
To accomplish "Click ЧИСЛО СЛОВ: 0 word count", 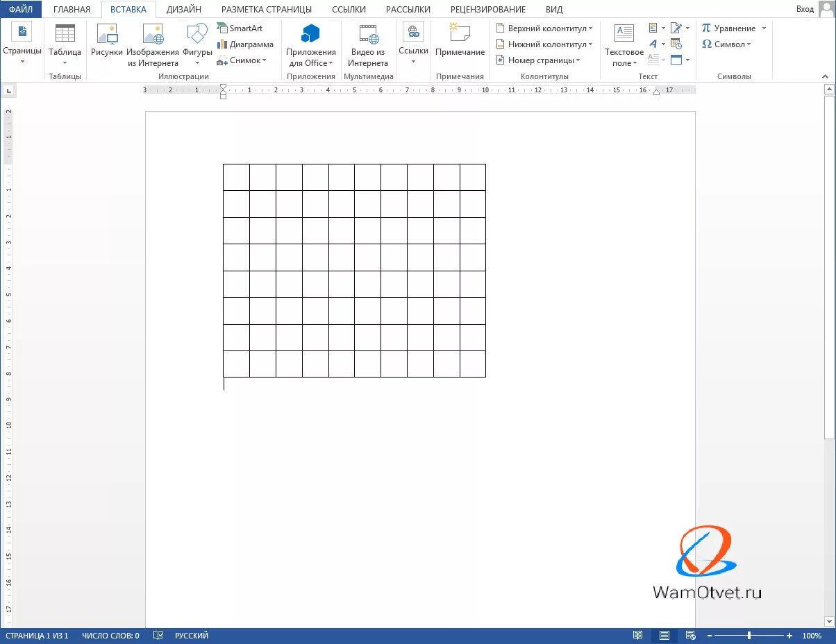I will pyautogui.click(x=110, y=636).
